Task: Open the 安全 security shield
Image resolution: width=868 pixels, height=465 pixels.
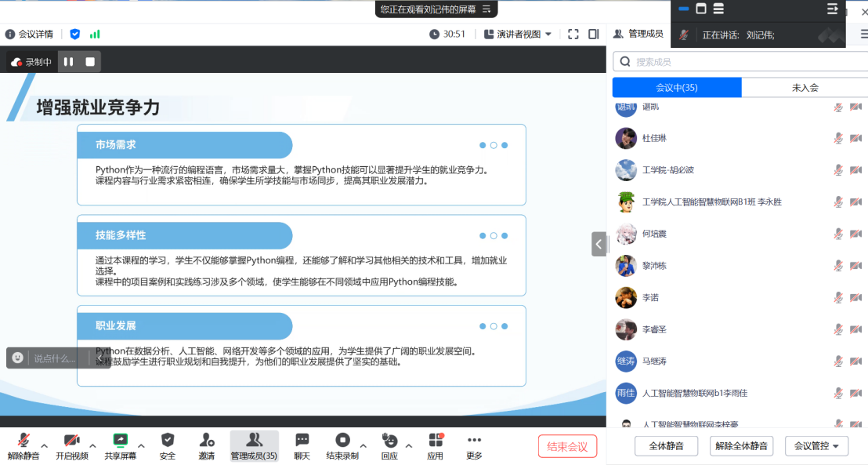Action: (167, 441)
